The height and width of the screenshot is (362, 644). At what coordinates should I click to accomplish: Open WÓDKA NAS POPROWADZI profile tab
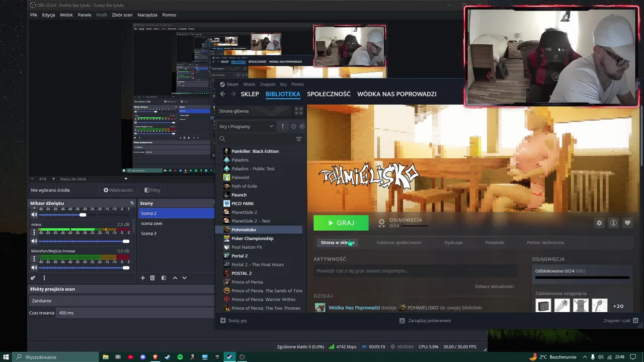click(396, 94)
